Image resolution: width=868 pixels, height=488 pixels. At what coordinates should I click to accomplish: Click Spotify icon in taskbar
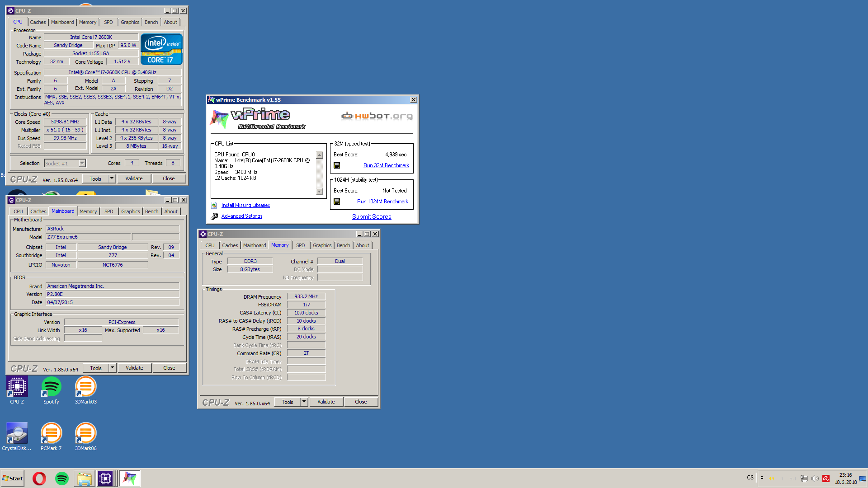[x=62, y=479]
